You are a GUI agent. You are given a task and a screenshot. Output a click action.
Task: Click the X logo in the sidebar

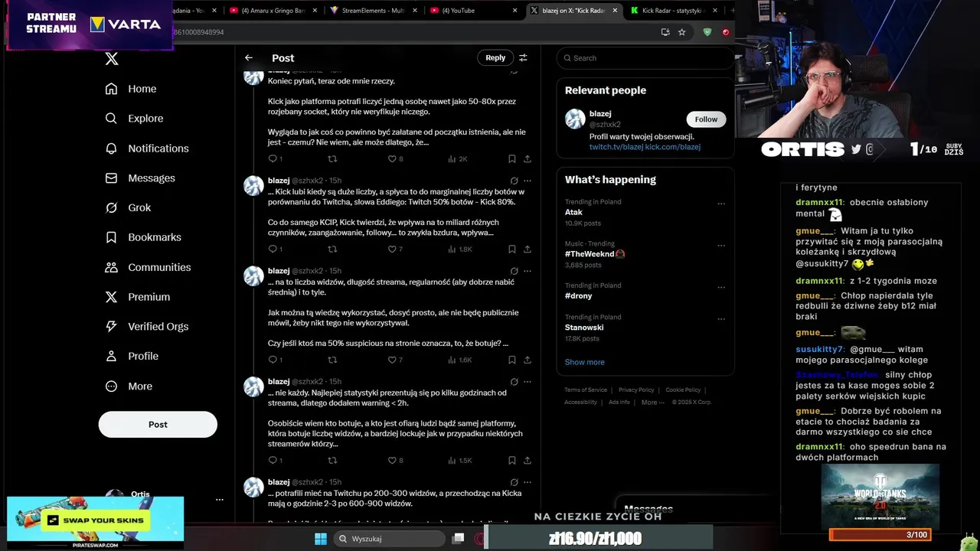[x=112, y=59]
